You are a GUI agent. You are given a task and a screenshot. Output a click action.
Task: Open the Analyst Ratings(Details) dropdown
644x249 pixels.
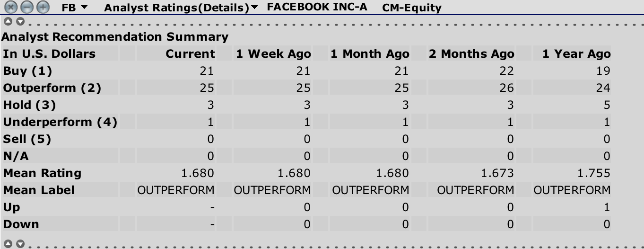[181, 8]
